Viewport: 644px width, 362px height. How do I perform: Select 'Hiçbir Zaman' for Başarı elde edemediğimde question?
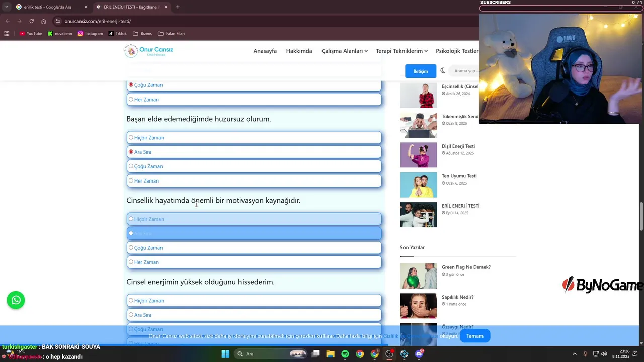[x=254, y=138]
